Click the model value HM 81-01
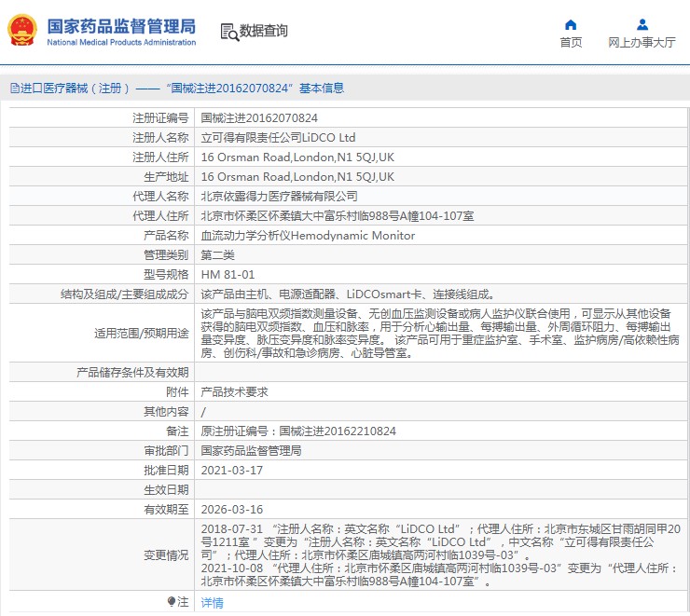The image size is (690, 616). point(228,275)
